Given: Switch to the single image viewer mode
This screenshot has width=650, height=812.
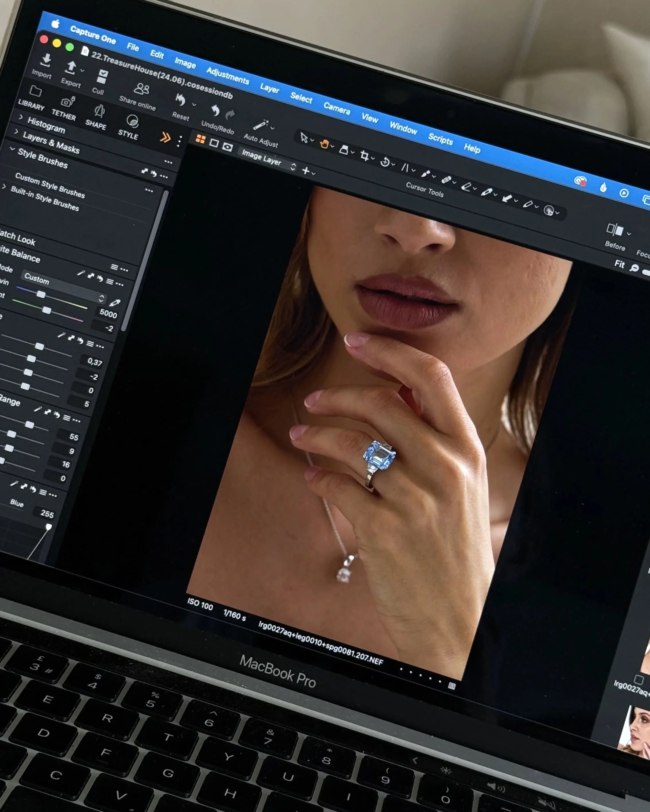Looking at the screenshot, I should pos(214,143).
